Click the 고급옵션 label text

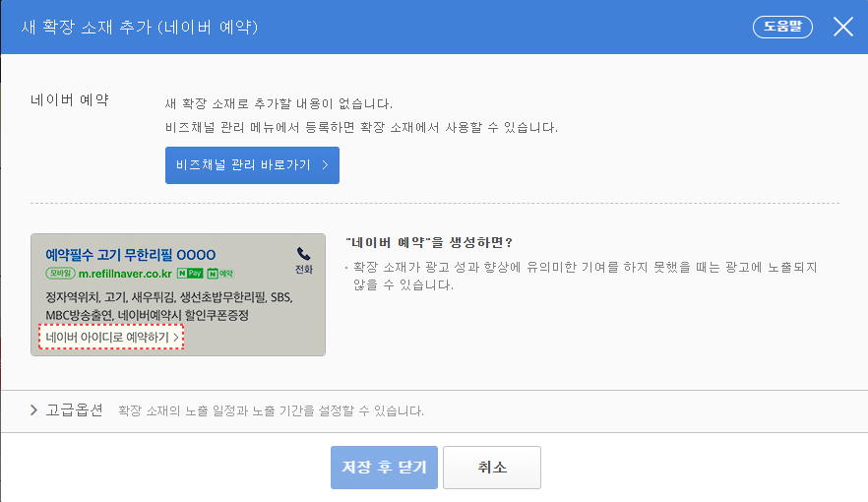(x=74, y=410)
